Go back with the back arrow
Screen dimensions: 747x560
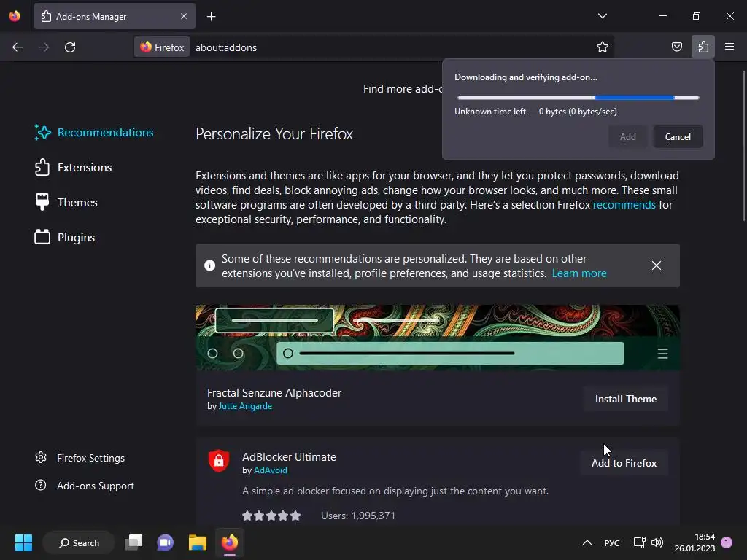pos(18,47)
